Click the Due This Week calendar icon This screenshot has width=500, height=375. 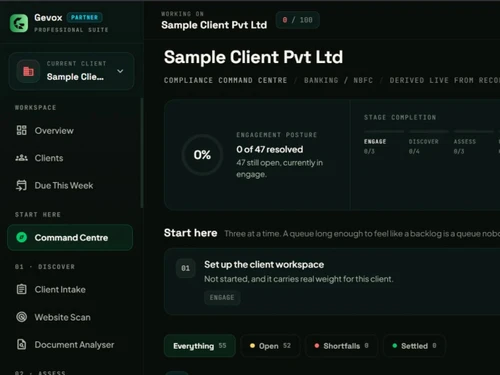(x=21, y=185)
